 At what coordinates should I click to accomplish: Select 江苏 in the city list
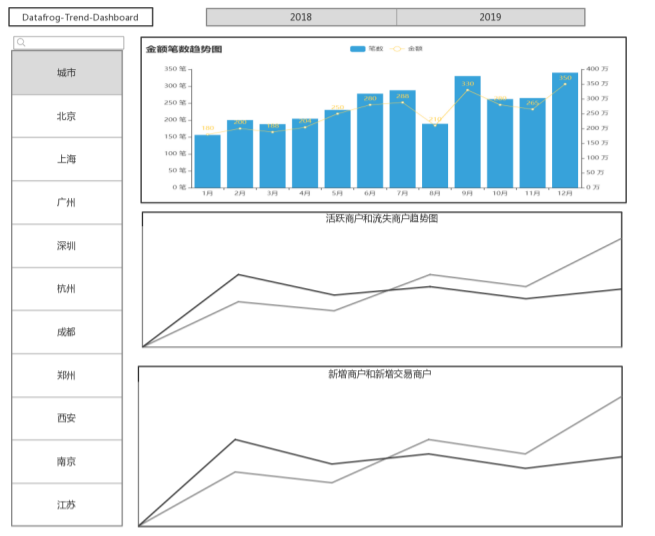67,505
